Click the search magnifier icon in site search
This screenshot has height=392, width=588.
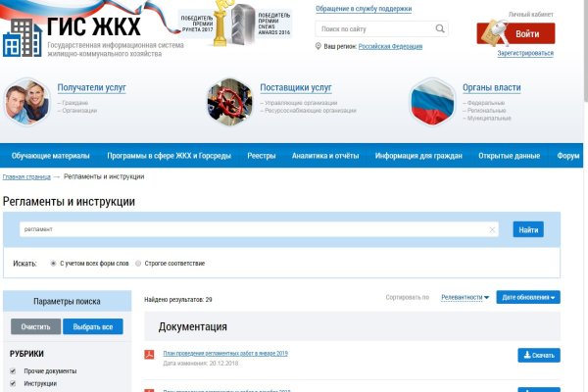pos(439,29)
